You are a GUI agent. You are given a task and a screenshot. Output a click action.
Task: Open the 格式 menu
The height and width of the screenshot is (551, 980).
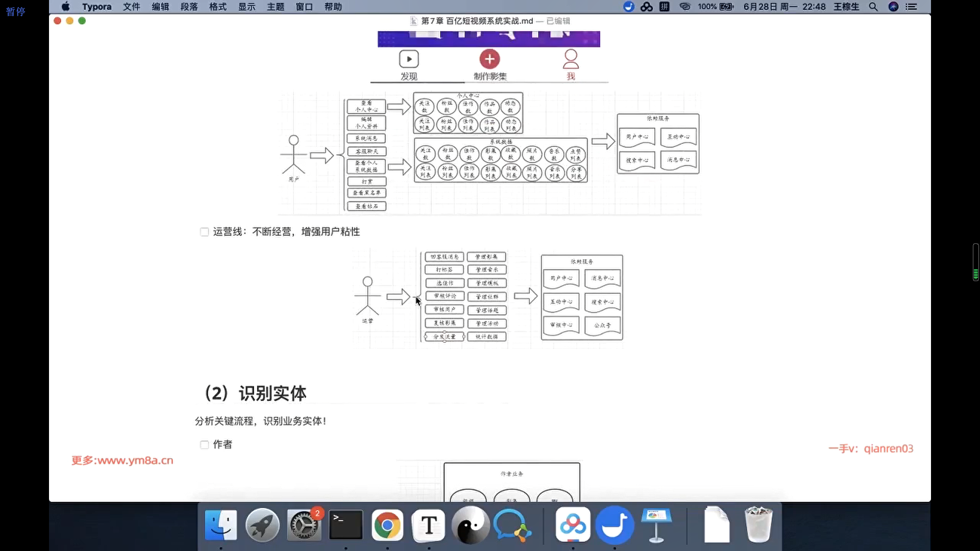pos(218,7)
